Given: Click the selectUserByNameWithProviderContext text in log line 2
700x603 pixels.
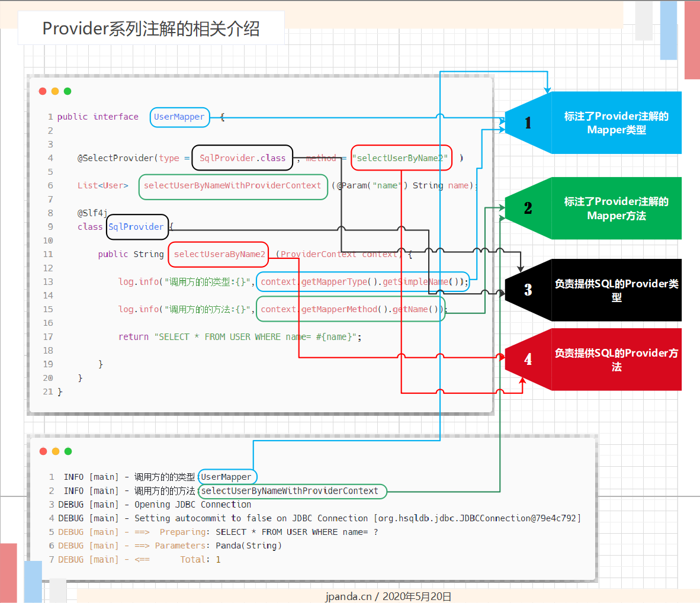Looking at the screenshot, I should point(293,491).
